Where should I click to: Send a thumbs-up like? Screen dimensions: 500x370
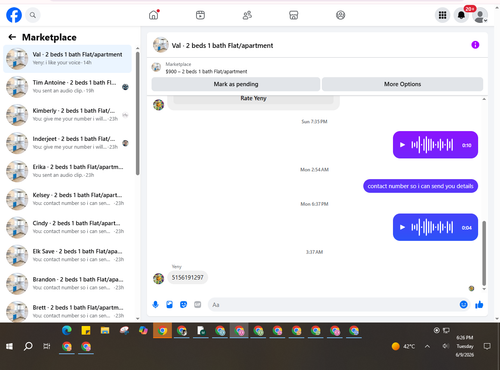coord(479,304)
